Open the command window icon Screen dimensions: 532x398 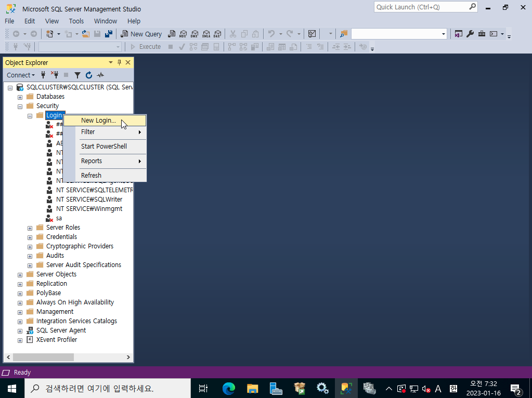click(x=494, y=34)
